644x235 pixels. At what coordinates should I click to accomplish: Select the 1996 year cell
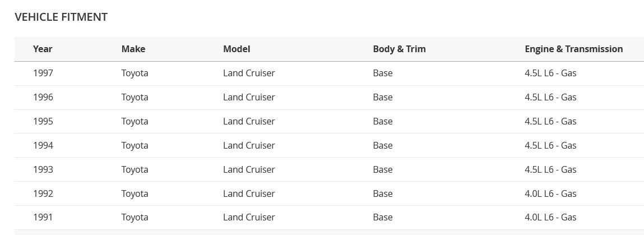pos(43,97)
